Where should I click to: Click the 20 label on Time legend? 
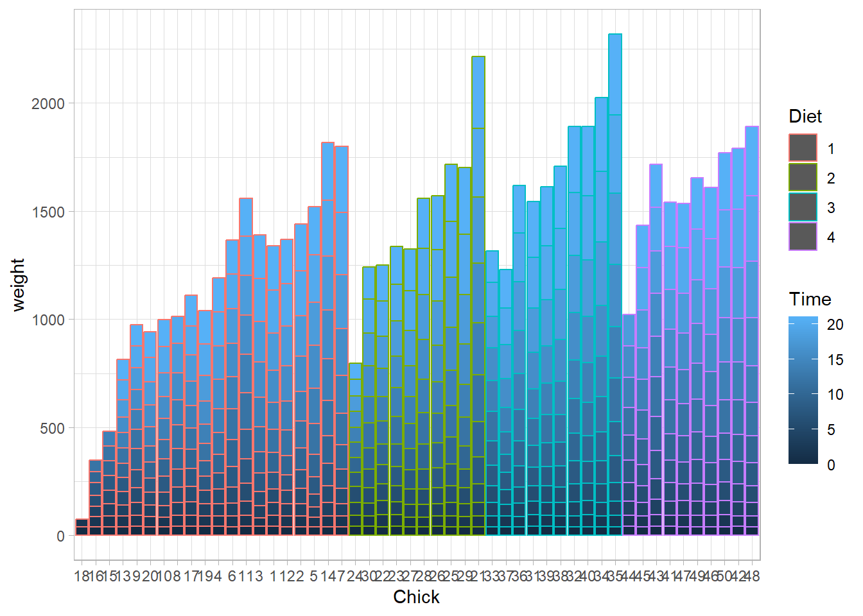click(x=835, y=325)
